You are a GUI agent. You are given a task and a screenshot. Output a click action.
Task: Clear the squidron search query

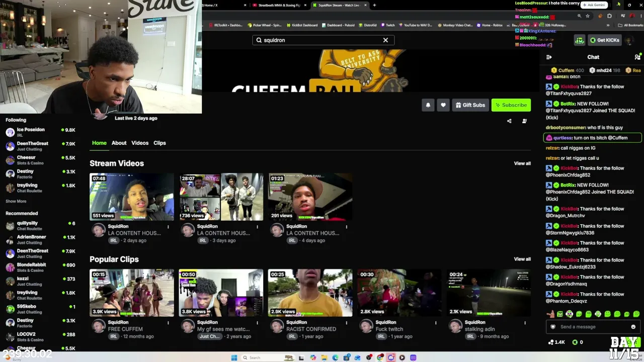pos(385,40)
